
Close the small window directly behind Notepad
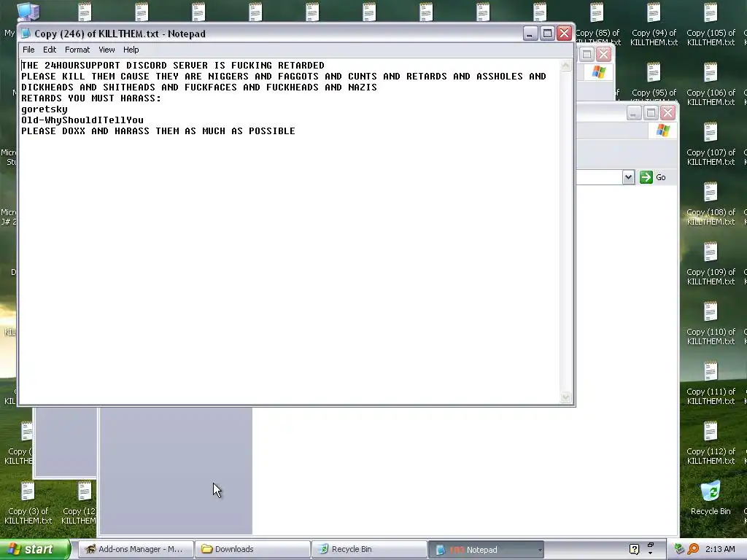(x=603, y=54)
